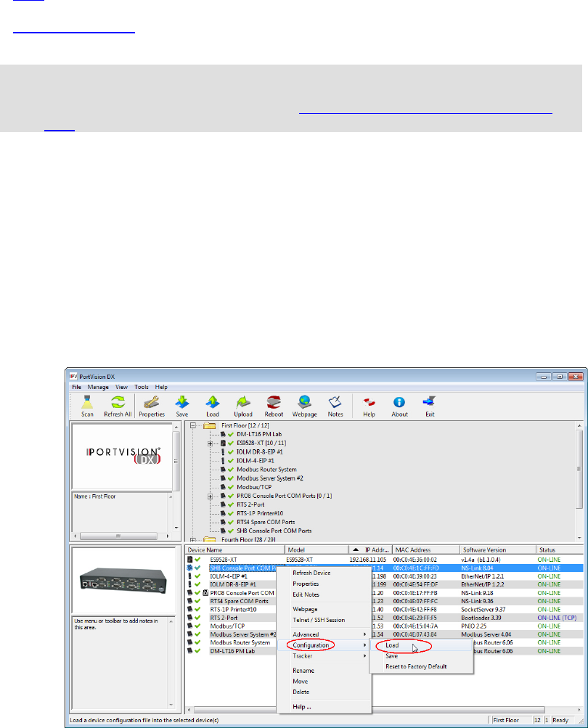Viewport: 588px width, 728px height.
Task: Click the Help lifebuoy toolbar icon
Action: pos(369,406)
